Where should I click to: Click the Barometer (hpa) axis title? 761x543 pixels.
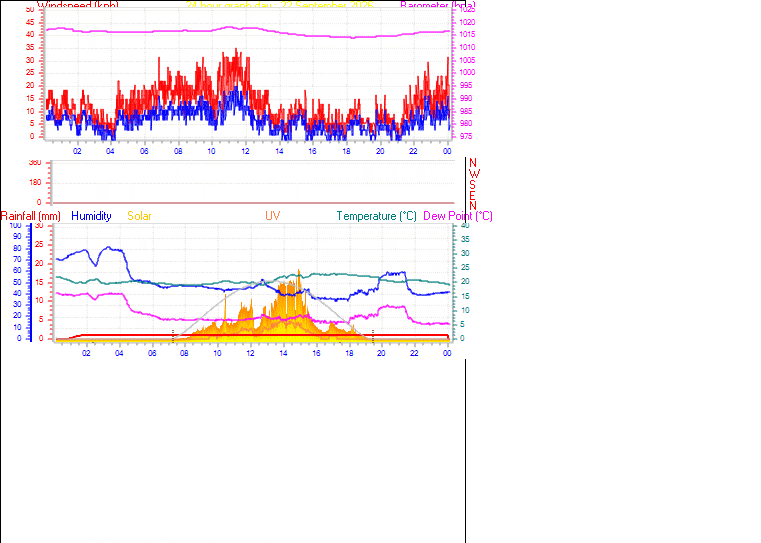pos(438,5)
